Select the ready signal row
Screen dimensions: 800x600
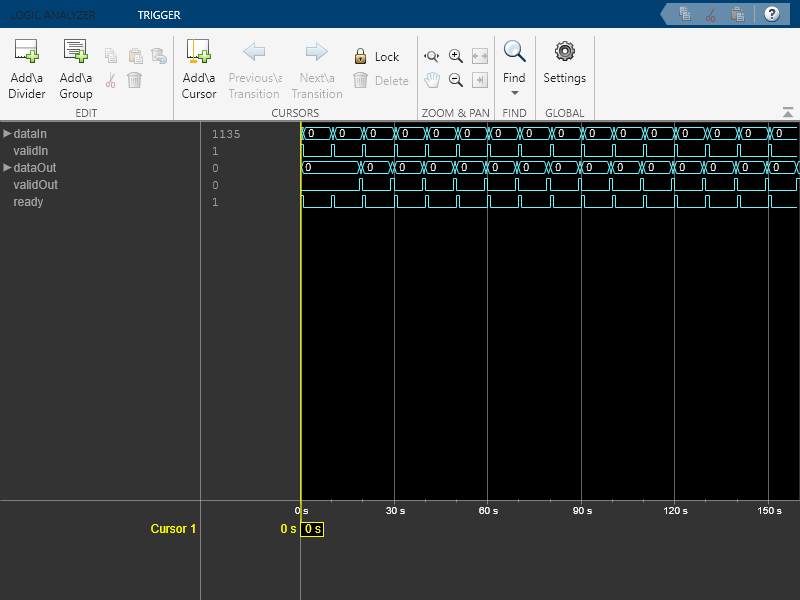pos(28,202)
